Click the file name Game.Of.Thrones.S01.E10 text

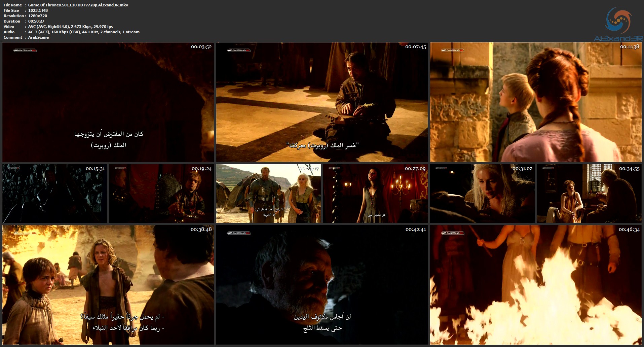click(78, 5)
